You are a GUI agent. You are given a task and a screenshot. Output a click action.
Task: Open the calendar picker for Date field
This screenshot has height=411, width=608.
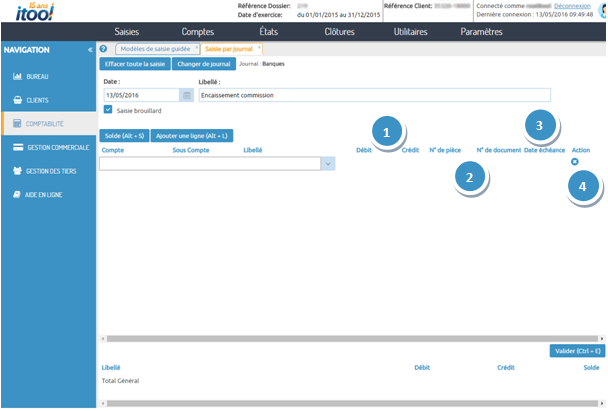tap(186, 95)
